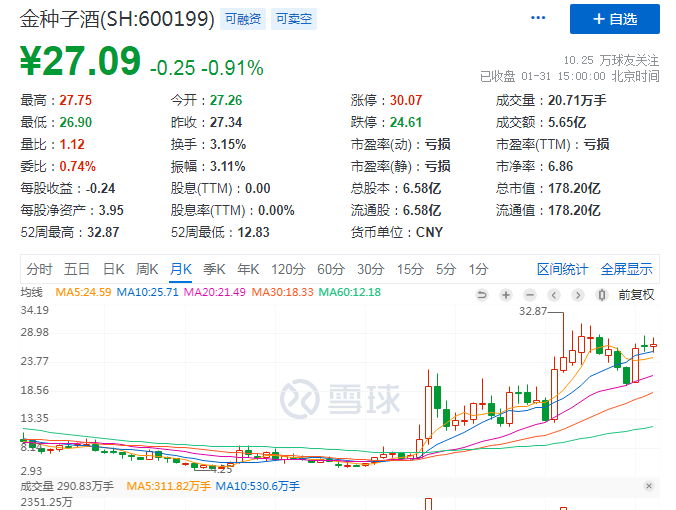Open the three-dot more options menu
The width and height of the screenshot is (676, 510).
pyautogui.click(x=539, y=18)
